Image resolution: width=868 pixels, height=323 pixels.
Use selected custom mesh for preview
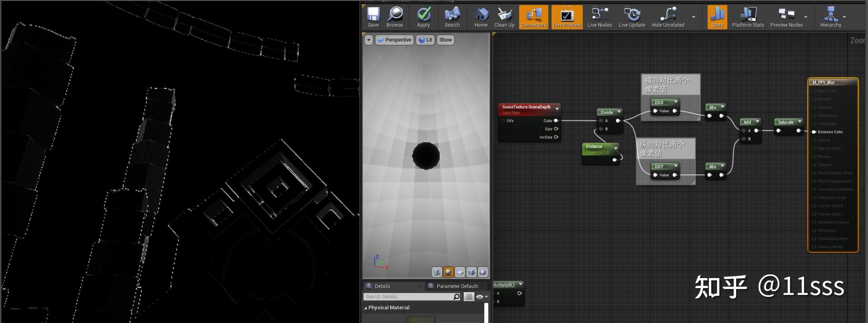point(483,272)
